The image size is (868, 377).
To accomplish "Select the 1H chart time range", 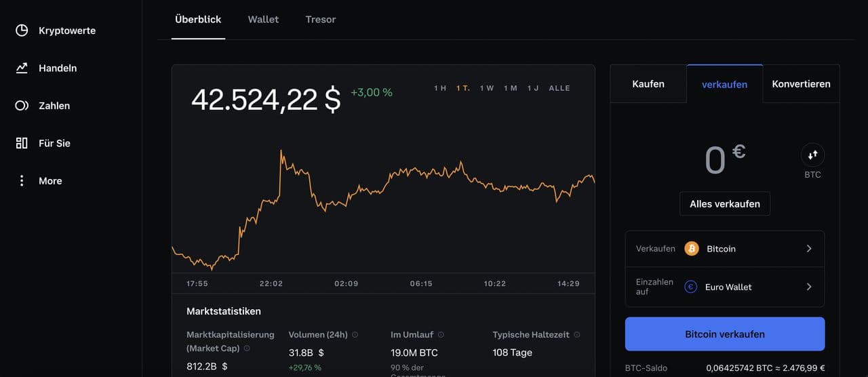I will 440,88.
